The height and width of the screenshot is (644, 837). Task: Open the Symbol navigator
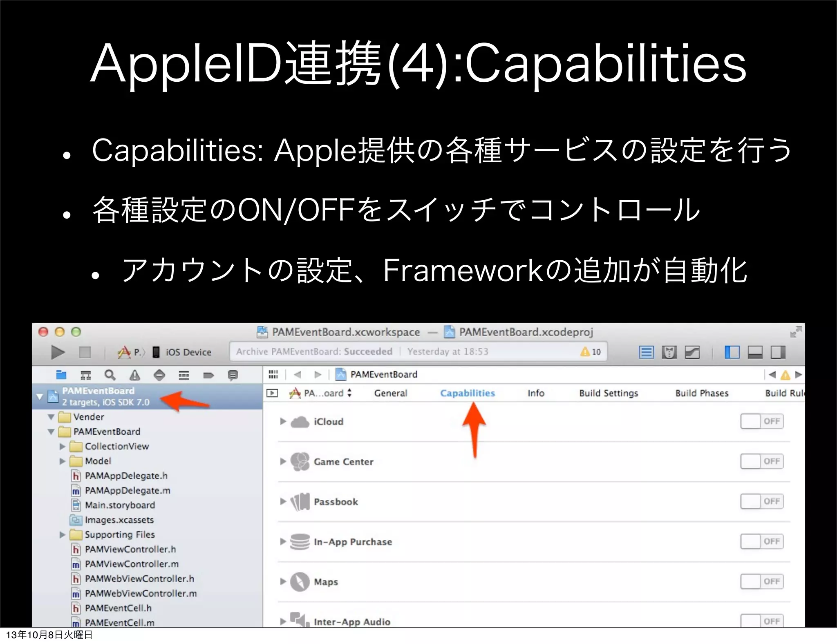(x=86, y=375)
